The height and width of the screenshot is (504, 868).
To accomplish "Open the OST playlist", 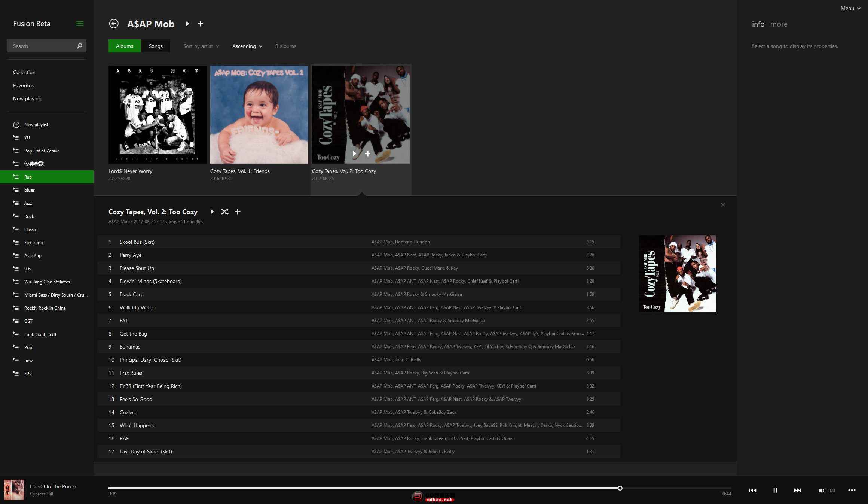I will (x=47, y=321).
